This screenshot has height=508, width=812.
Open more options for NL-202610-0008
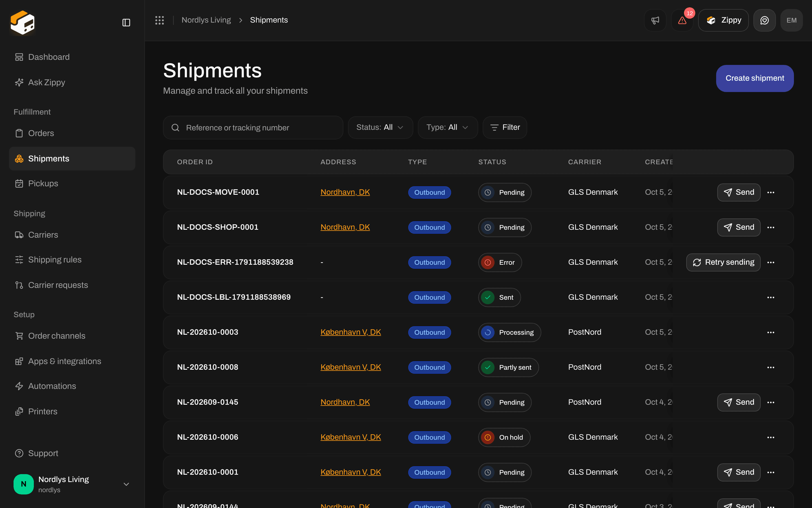[771, 367]
